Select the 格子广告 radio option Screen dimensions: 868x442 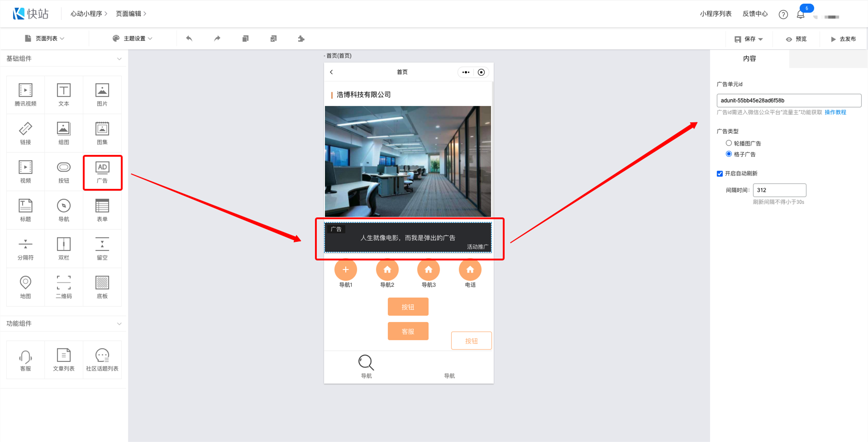tap(729, 154)
